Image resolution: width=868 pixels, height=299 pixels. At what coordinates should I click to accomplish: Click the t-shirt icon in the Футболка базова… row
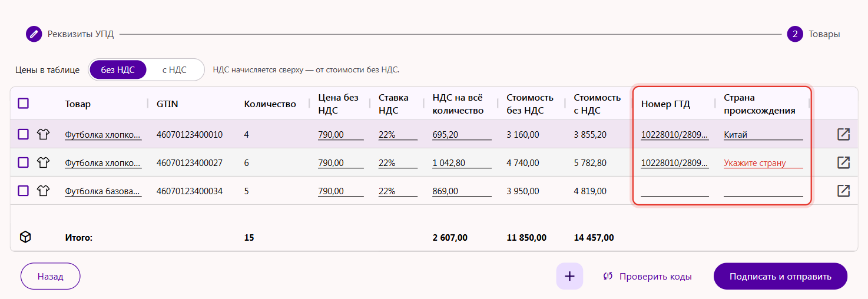click(43, 191)
